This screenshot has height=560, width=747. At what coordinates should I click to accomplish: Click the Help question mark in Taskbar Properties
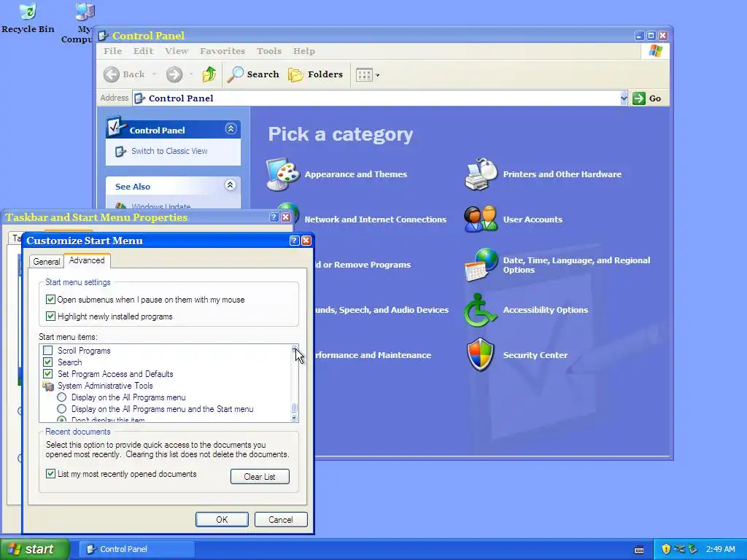[x=274, y=217]
